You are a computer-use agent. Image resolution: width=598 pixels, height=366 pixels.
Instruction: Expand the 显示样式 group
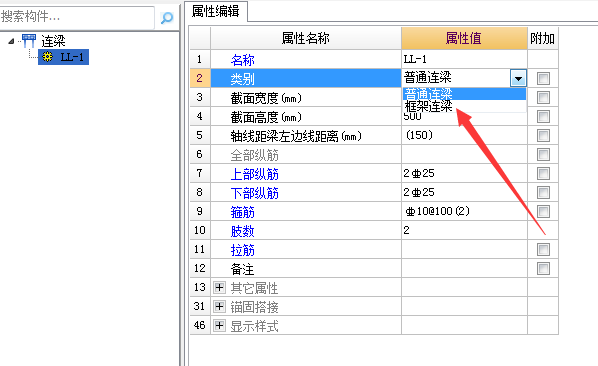point(219,326)
